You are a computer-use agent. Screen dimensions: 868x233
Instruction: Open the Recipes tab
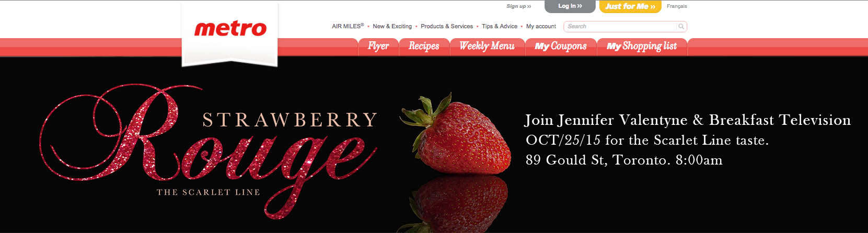[x=424, y=46]
